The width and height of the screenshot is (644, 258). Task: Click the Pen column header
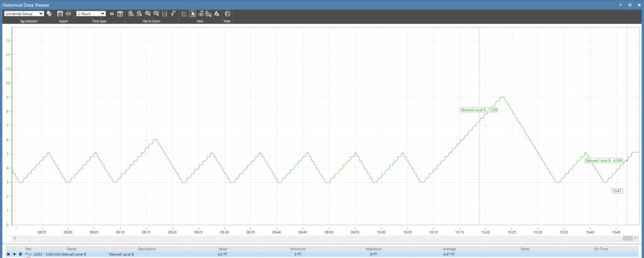pyautogui.click(x=28, y=249)
